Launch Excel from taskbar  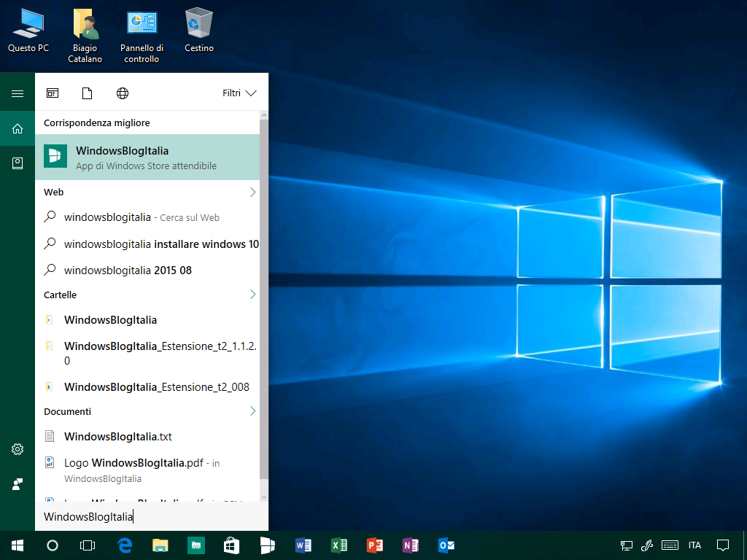pyautogui.click(x=338, y=545)
